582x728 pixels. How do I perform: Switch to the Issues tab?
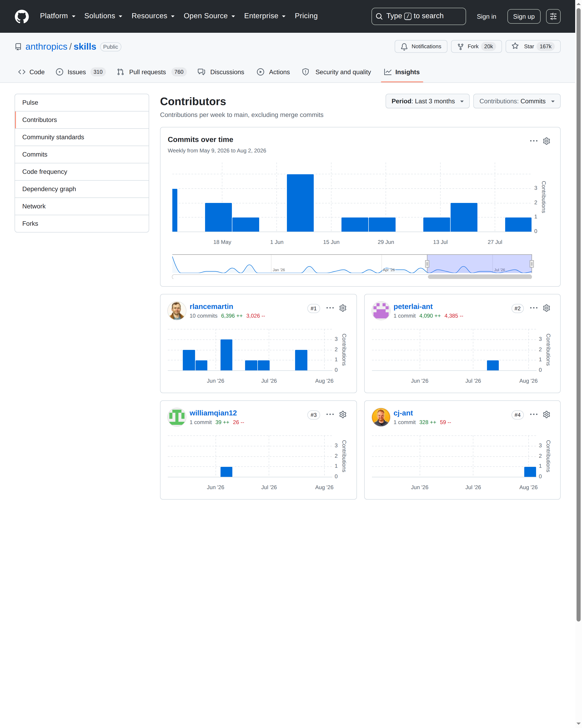pos(81,72)
